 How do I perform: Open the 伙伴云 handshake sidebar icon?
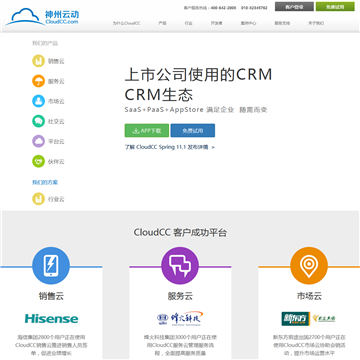(x=38, y=161)
